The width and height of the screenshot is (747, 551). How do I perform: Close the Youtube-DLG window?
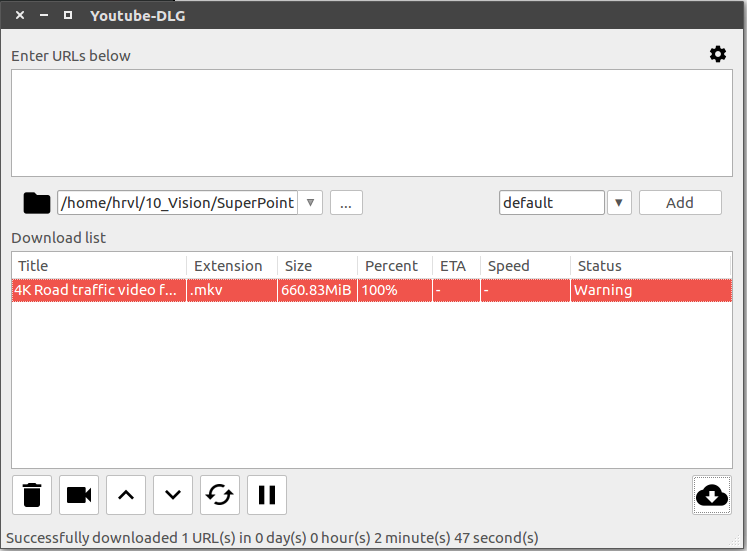[x=20, y=15]
